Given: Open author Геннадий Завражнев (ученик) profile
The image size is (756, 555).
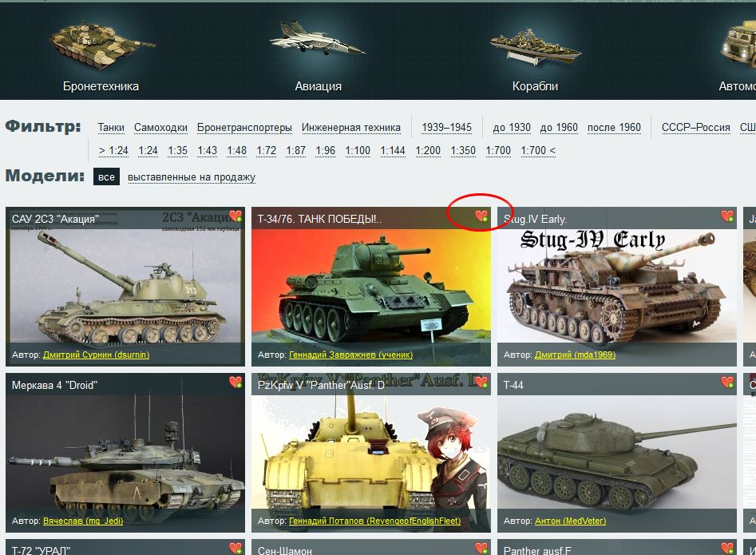Looking at the screenshot, I should pos(350,355).
